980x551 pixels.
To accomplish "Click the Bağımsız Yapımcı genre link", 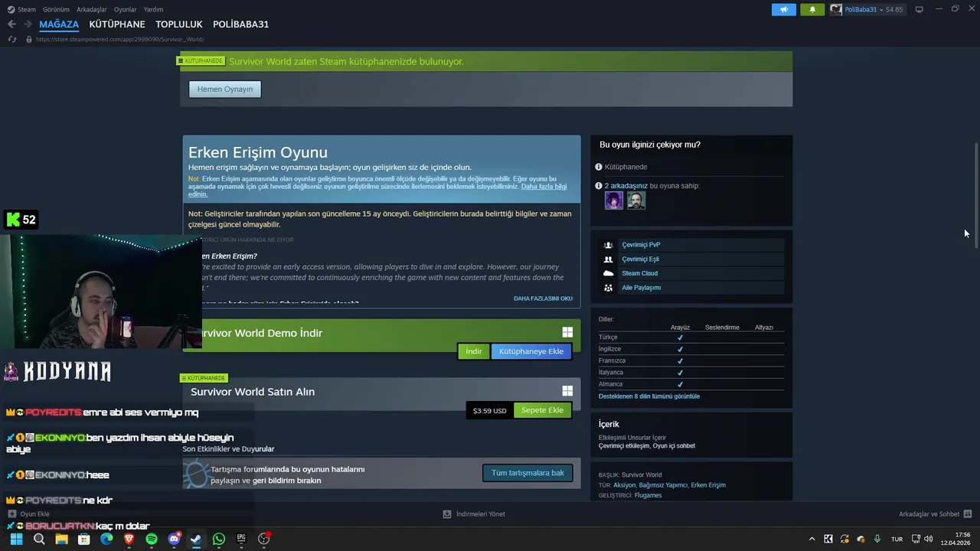I will pyautogui.click(x=663, y=485).
